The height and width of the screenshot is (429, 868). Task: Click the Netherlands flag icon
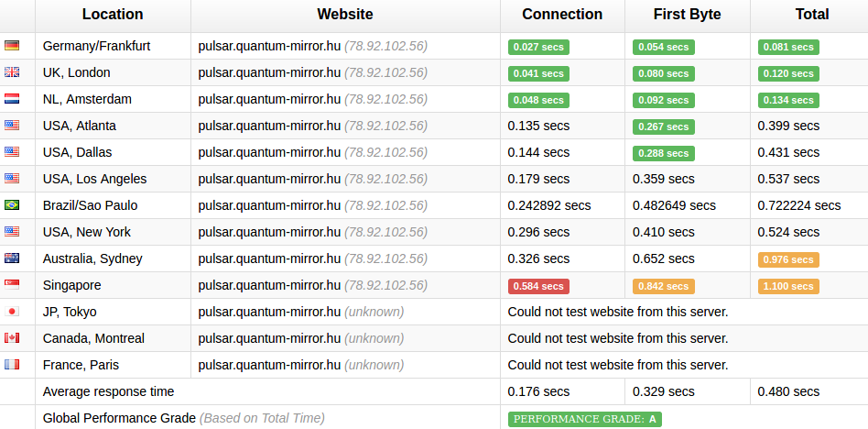(x=12, y=99)
